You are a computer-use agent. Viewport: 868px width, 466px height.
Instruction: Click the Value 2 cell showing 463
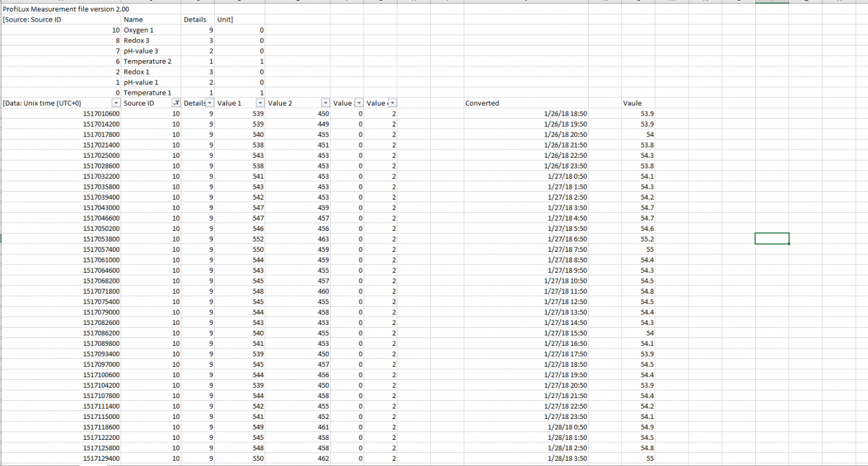tap(298, 239)
